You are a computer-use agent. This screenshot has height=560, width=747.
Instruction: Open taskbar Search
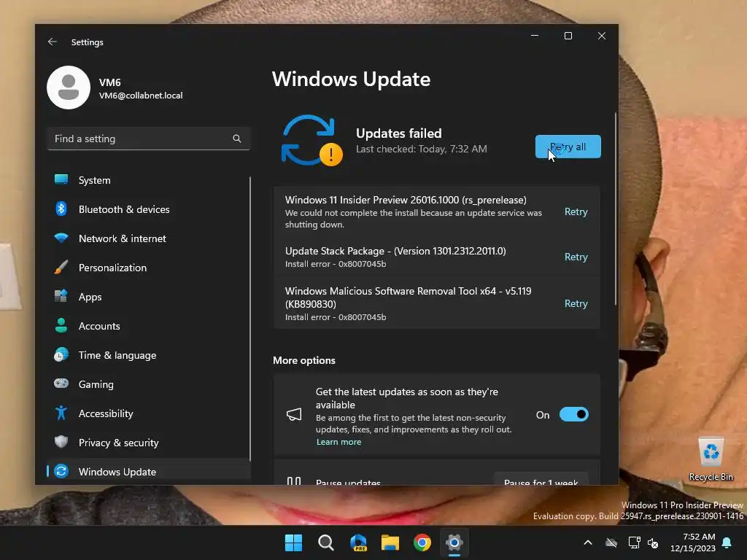(x=326, y=542)
